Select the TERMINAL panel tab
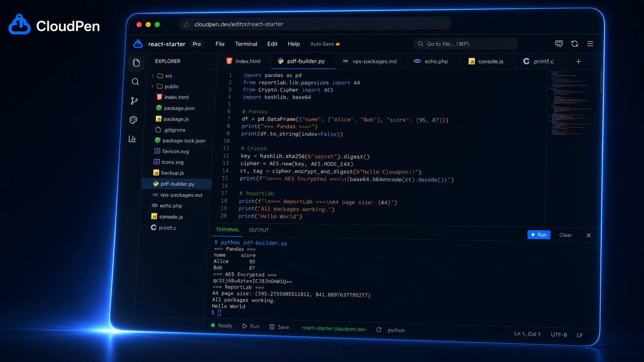This screenshot has height=362, width=644. [228, 230]
